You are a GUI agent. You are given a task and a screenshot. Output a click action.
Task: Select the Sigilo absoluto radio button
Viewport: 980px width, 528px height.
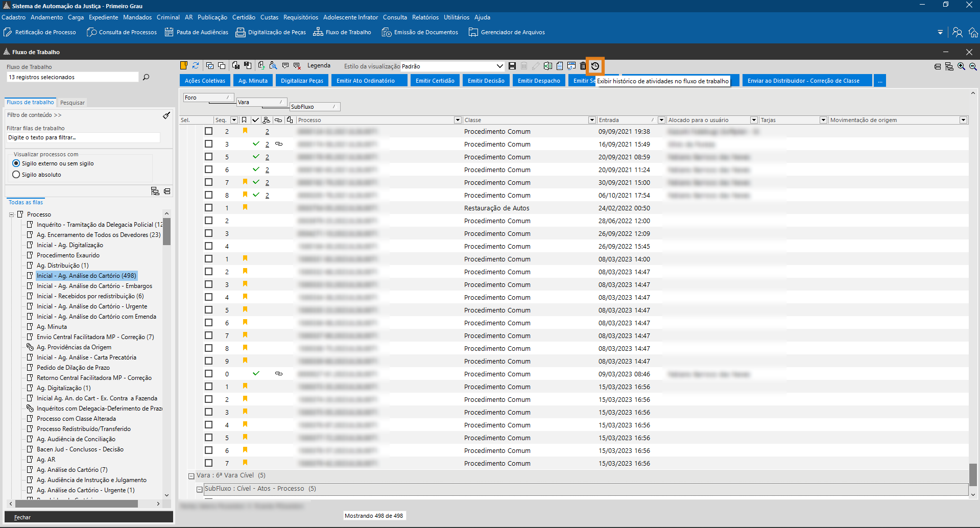pos(16,175)
